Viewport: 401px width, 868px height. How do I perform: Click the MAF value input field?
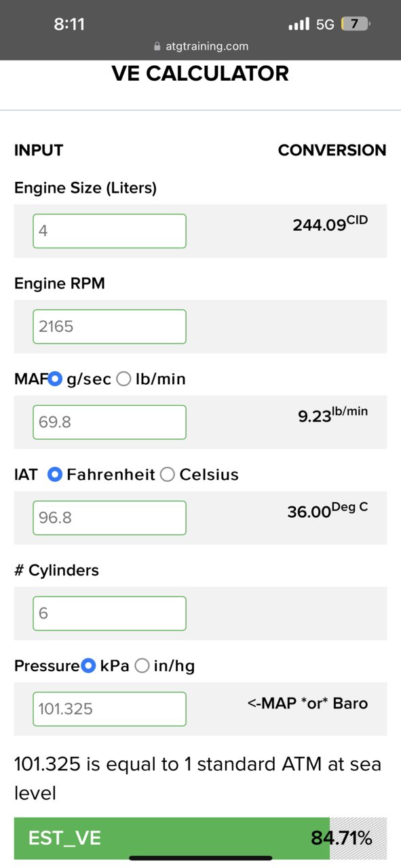(x=109, y=422)
